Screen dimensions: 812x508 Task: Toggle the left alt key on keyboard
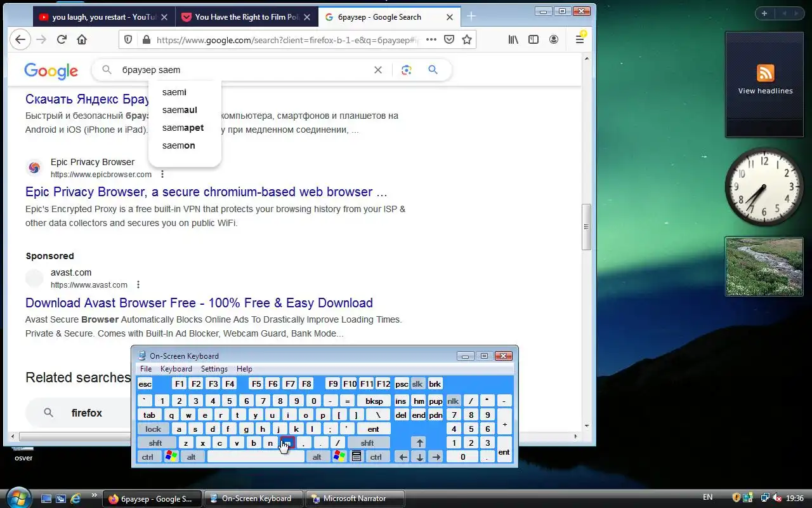tap(191, 457)
